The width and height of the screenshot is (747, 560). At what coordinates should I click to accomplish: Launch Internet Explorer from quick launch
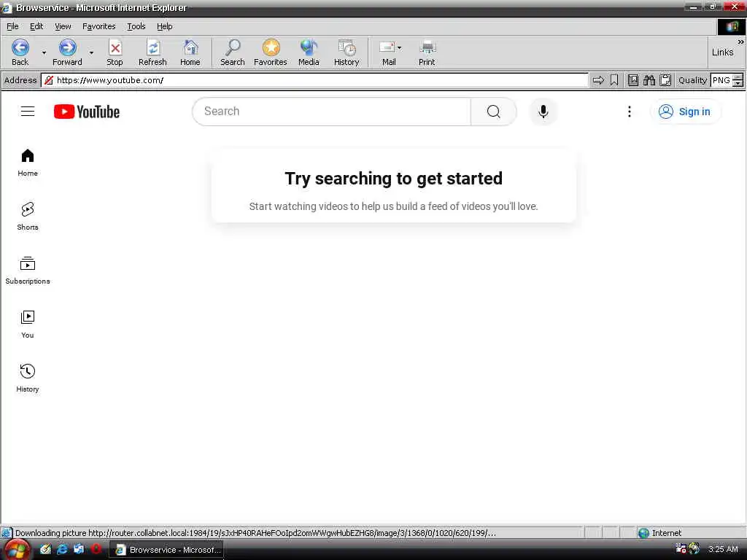[62, 550]
